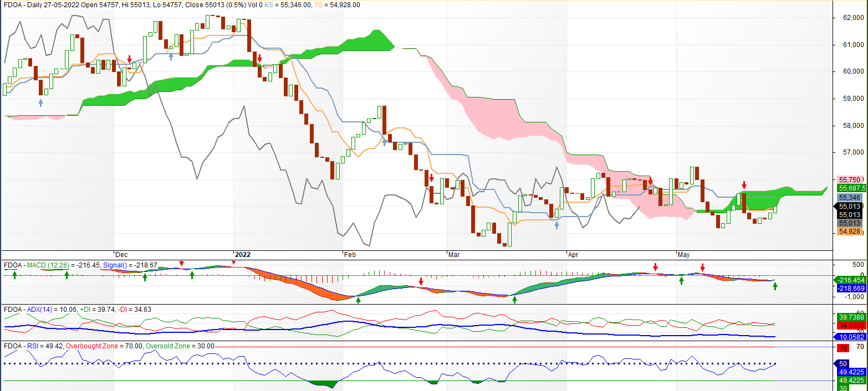868x391 pixels.
Task: Click the 2022 year label on time axis
Action: pos(243,255)
